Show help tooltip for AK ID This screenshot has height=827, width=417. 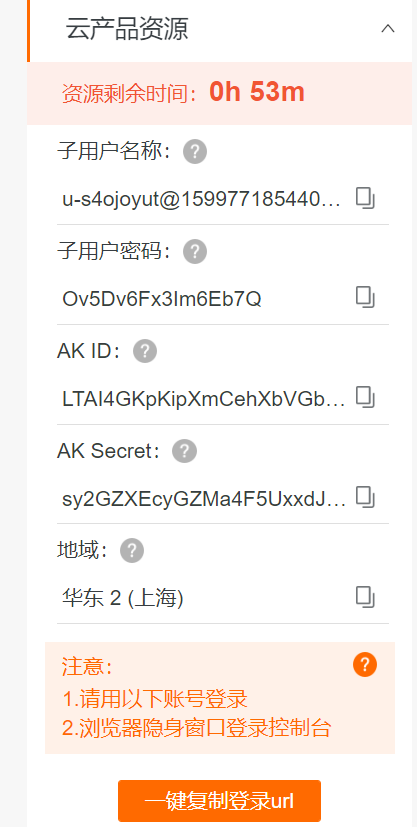[145, 351]
